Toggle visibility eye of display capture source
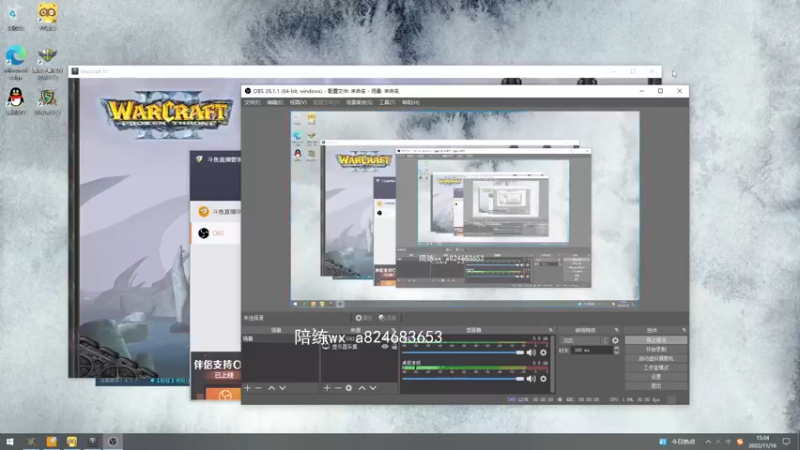The width and height of the screenshot is (800, 450). 385,346
